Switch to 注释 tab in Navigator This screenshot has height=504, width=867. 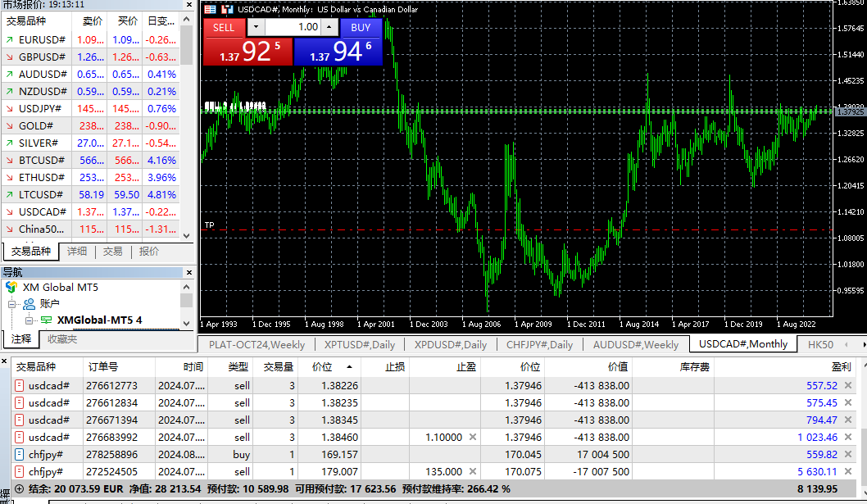click(21, 339)
